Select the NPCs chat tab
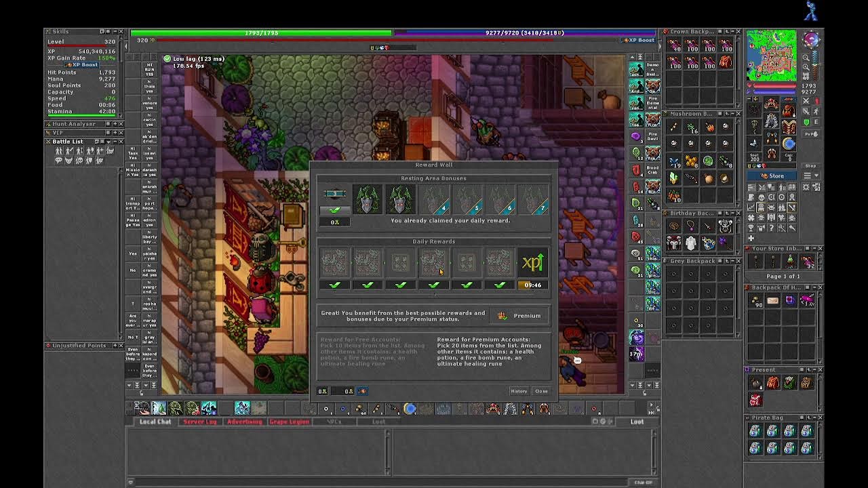Viewport: 868px width, 488px height. (x=334, y=422)
